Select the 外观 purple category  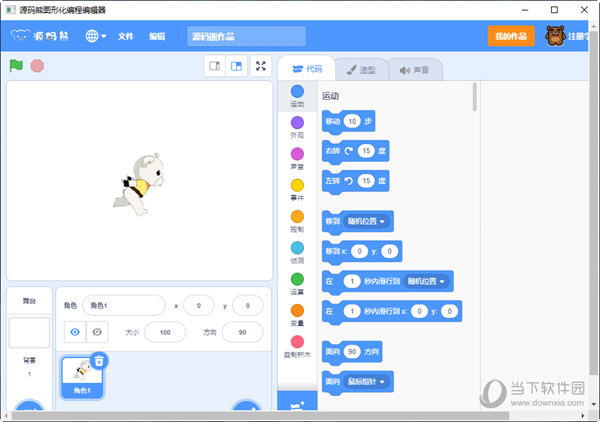tap(297, 127)
